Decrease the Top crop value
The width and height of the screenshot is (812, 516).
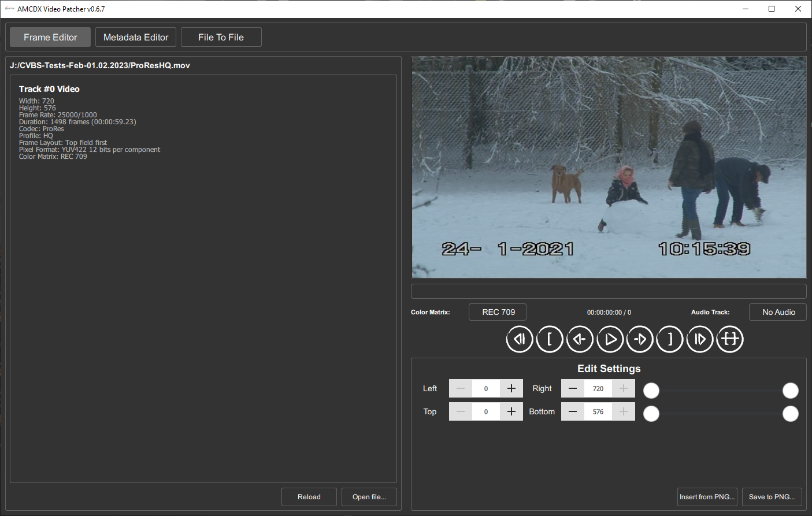click(x=461, y=411)
